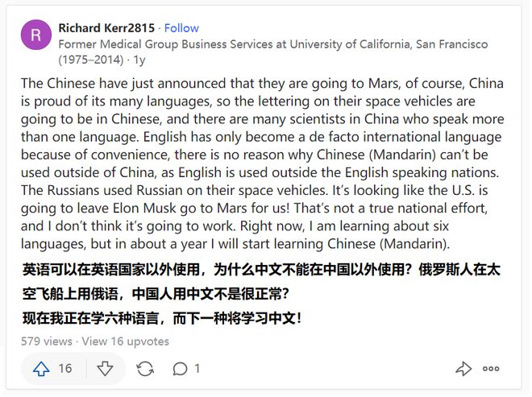Screen dimensions: 532x397
Task: Upvote Richard Kerr2815's answer
Action: click(x=41, y=369)
